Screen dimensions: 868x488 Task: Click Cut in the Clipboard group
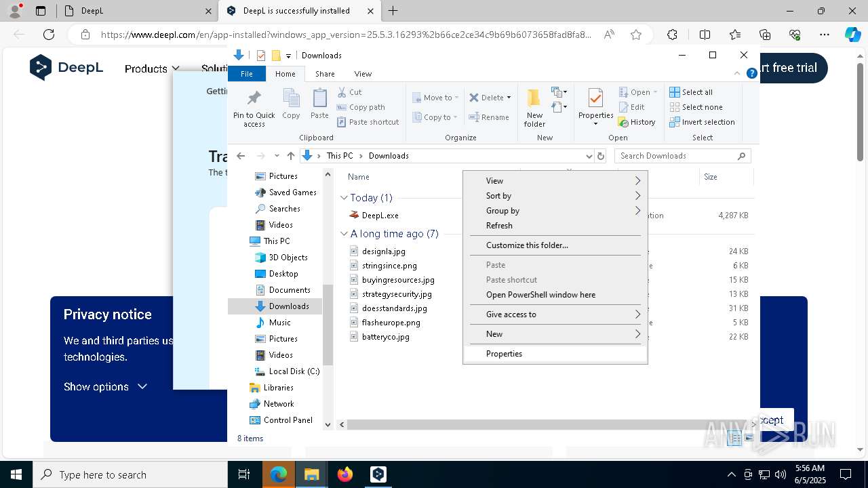[350, 92]
